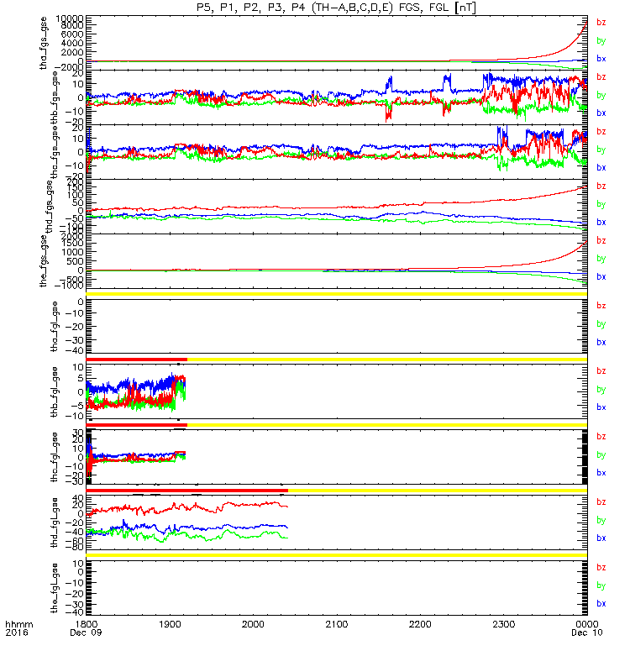Click the yellow status bar above tha_fgl_gse panel

337,294
